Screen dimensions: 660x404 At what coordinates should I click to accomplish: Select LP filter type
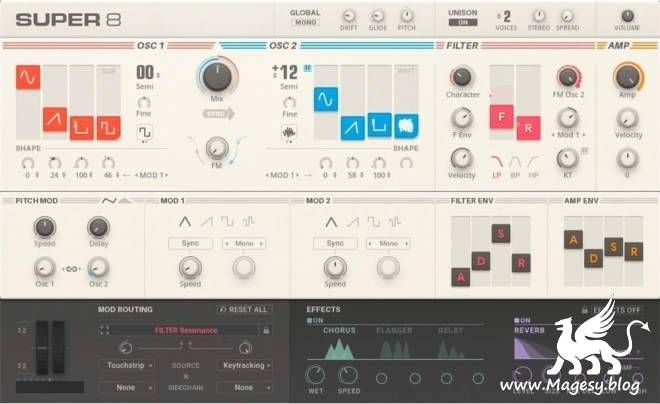click(497, 167)
